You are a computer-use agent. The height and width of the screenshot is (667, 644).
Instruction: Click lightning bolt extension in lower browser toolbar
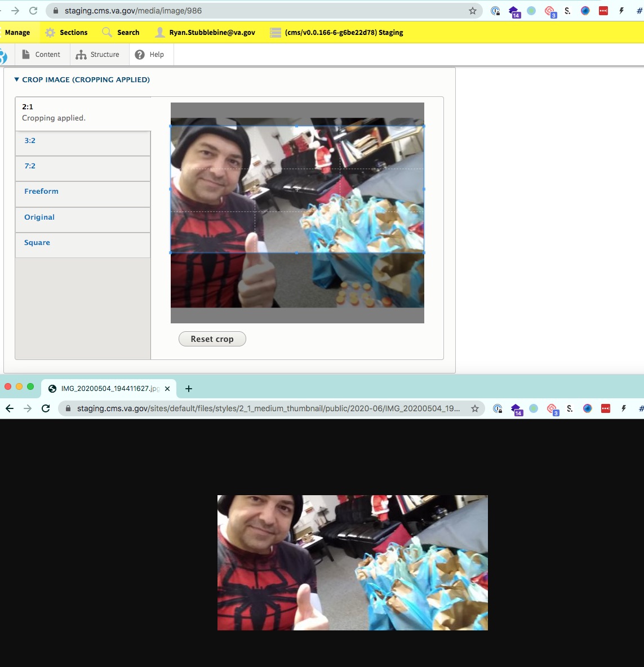[x=624, y=409]
